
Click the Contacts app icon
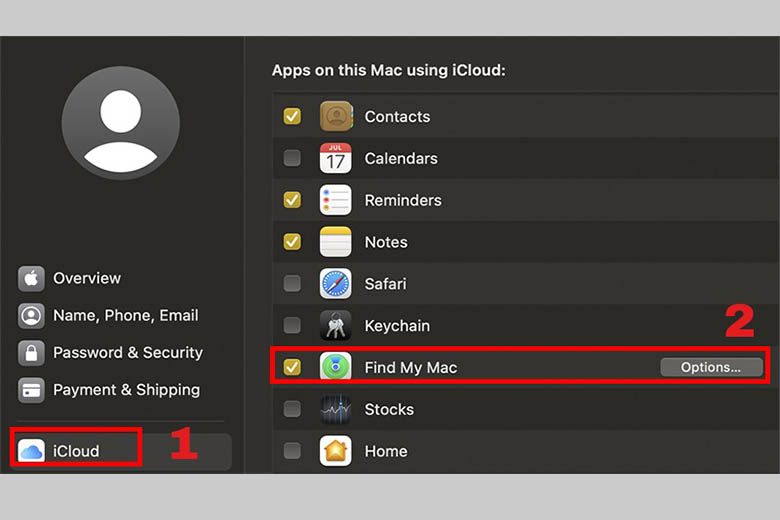tap(336, 116)
